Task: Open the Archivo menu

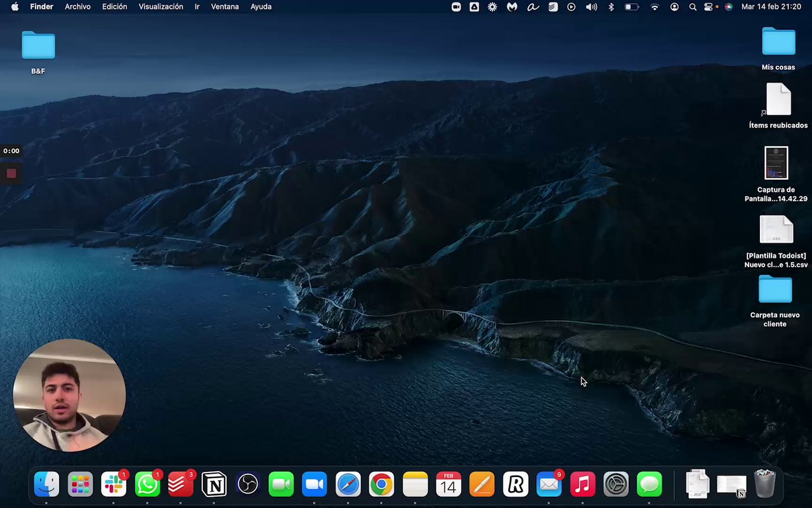Action: click(x=77, y=7)
